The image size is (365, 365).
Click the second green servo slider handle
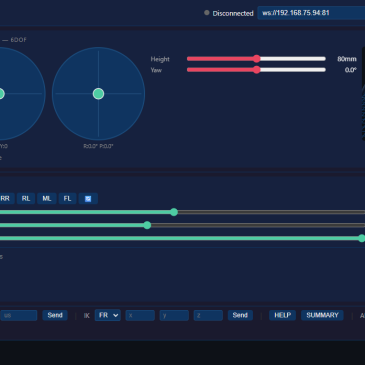pos(147,225)
